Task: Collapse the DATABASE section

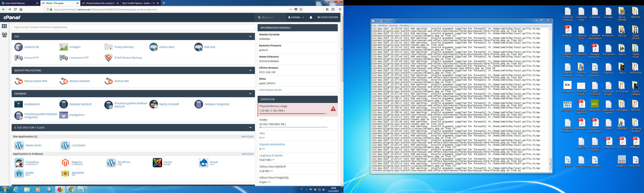Action: point(250,94)
